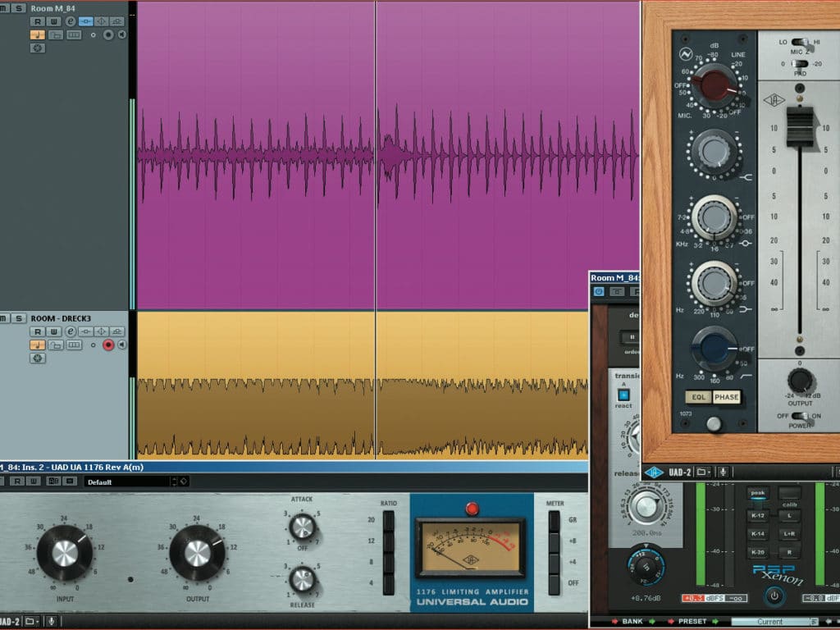Click preset diamond icon next to Default field
The width and height of the screenshot is (840, 630).
pyautogui.click(x=184, y=482)
